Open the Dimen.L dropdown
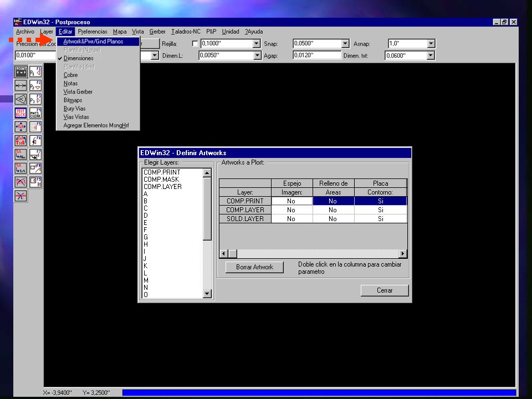Screen dimensions: 532x399 click(257, 55)
